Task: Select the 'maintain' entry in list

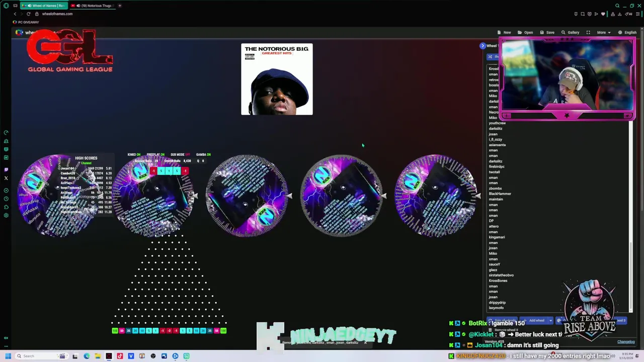Action: pyautogui.click(x=496, y=199)
